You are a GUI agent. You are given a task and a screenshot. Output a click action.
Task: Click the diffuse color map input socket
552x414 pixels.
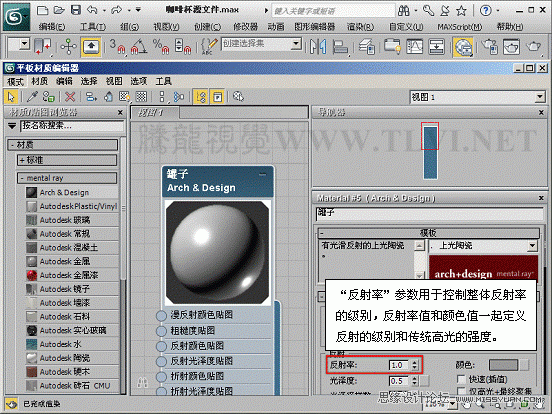(161, 315)
